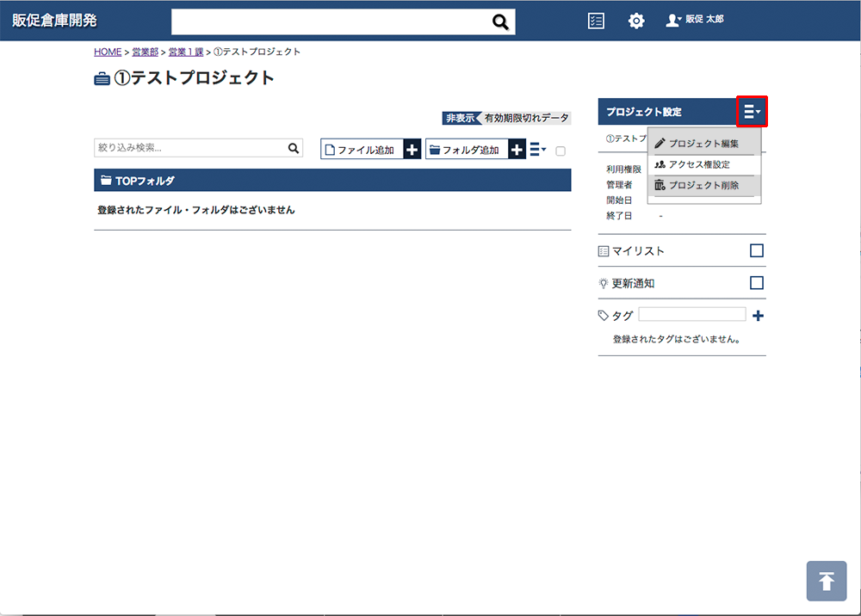Click the tag icon beside タグ
Viewport: 861px width, 616px height.
[604, 316]
